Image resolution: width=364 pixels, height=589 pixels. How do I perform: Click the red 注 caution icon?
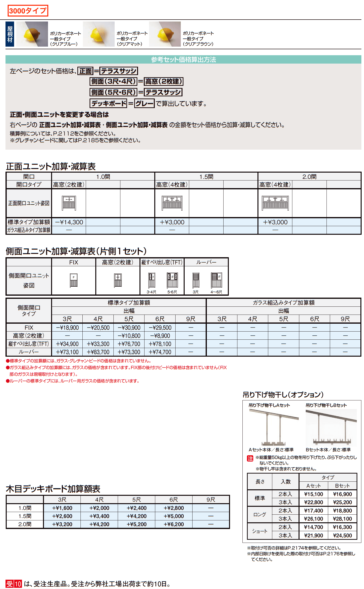coord(250,458)
